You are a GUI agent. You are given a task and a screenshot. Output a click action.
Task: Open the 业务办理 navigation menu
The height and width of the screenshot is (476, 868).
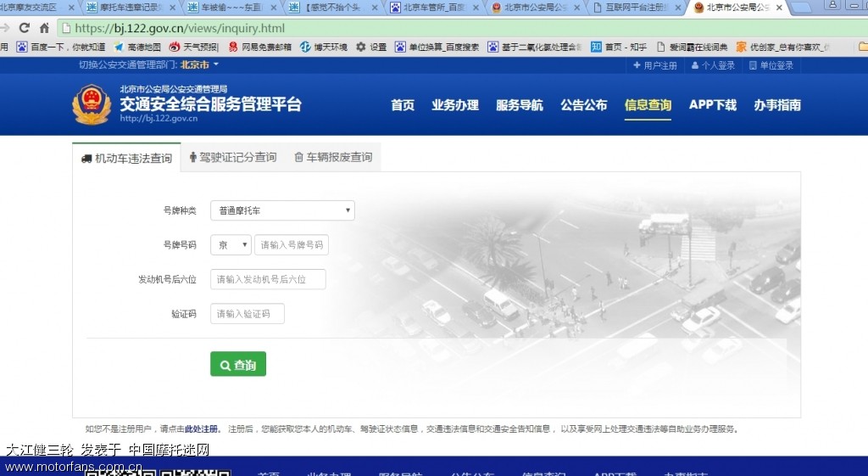[x=455, y=105]
